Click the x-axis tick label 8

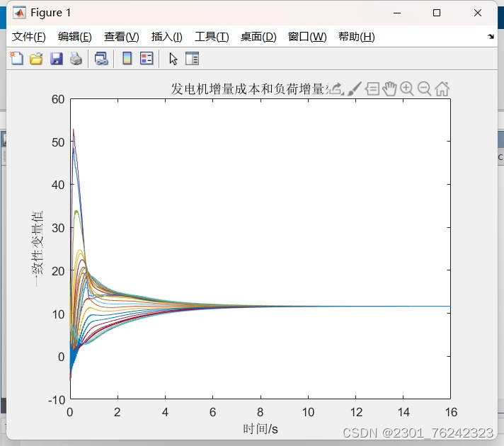260,412
